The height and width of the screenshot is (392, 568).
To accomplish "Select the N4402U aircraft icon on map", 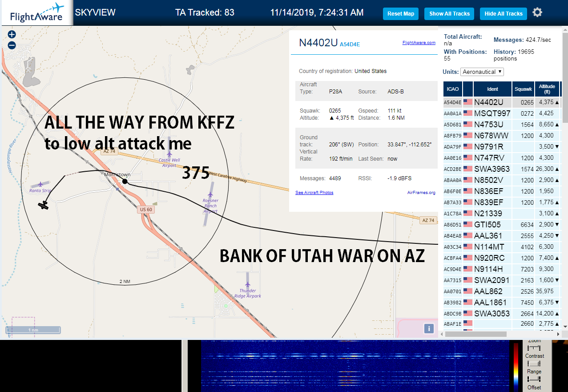I will pyautogui.click(x=43, y=205).
